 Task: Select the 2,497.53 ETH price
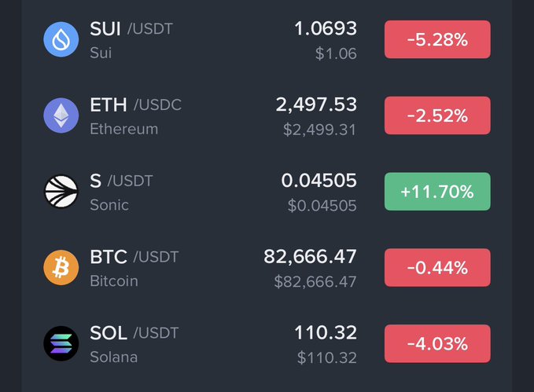point(316,104)
